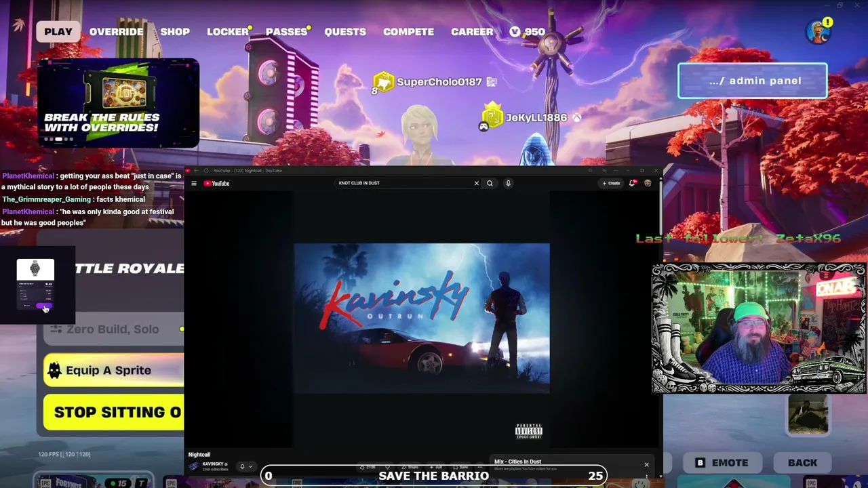Expand the subscription notification bell dropdown

click(245, 466)
